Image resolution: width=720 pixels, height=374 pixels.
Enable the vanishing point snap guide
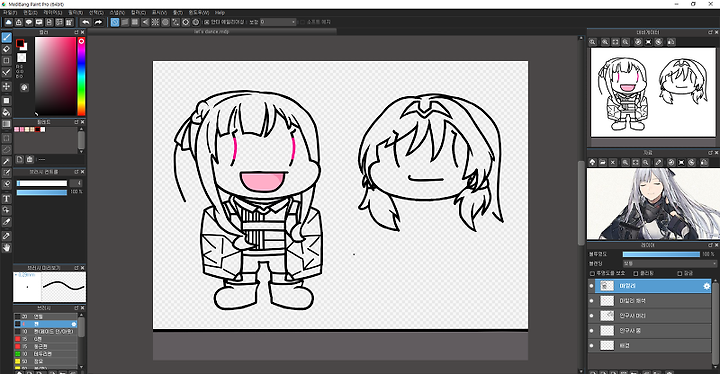145,22
